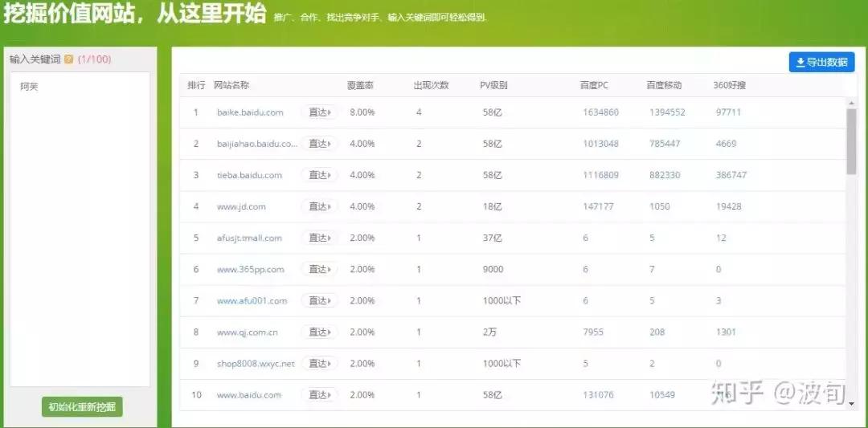Open the afusjt.tmall.com link
This screenshot has width=868, height=428.
(x=249, y=238)
